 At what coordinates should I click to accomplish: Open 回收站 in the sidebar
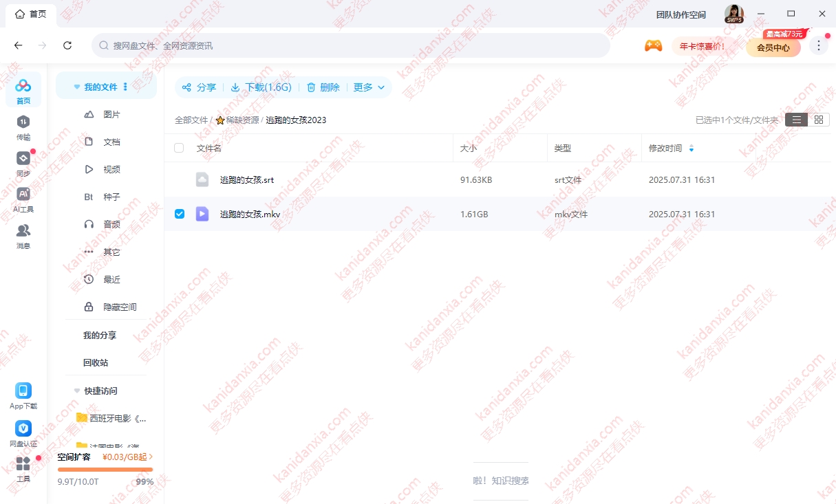96,362
